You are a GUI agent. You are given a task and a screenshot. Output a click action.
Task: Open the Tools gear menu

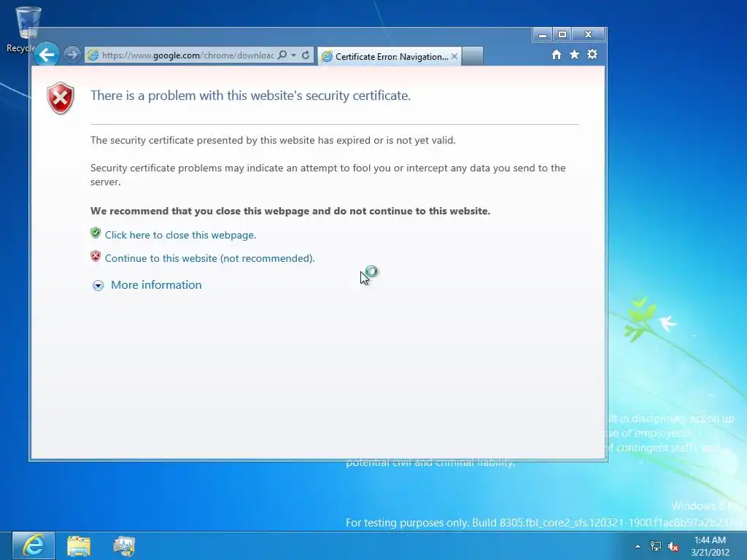coord(592,54)
